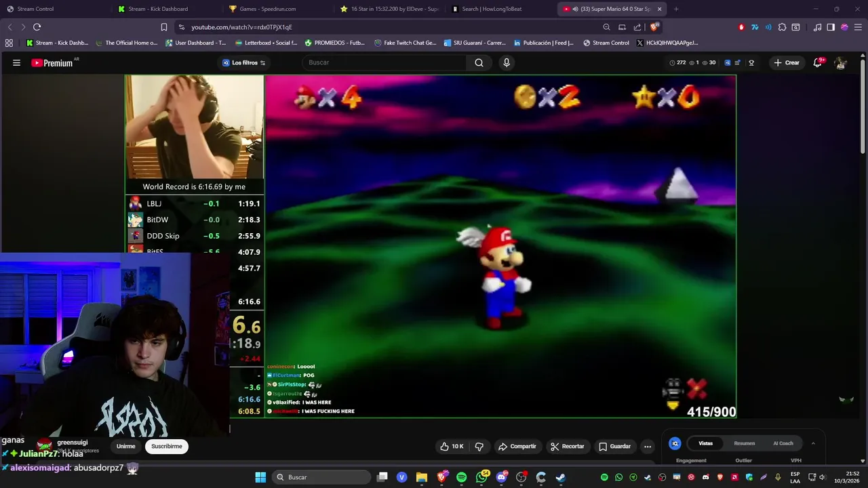Click the Recortar button
868x488 pixels.
(x=567, y=446)
